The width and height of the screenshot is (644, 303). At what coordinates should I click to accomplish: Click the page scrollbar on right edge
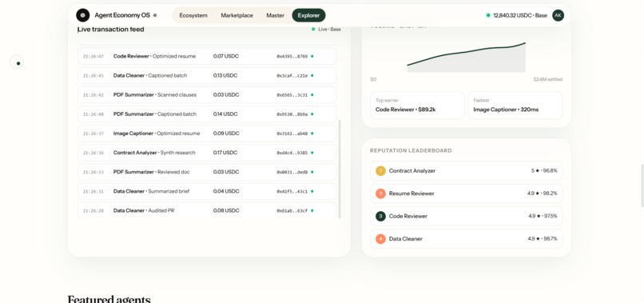coord(642,185)
